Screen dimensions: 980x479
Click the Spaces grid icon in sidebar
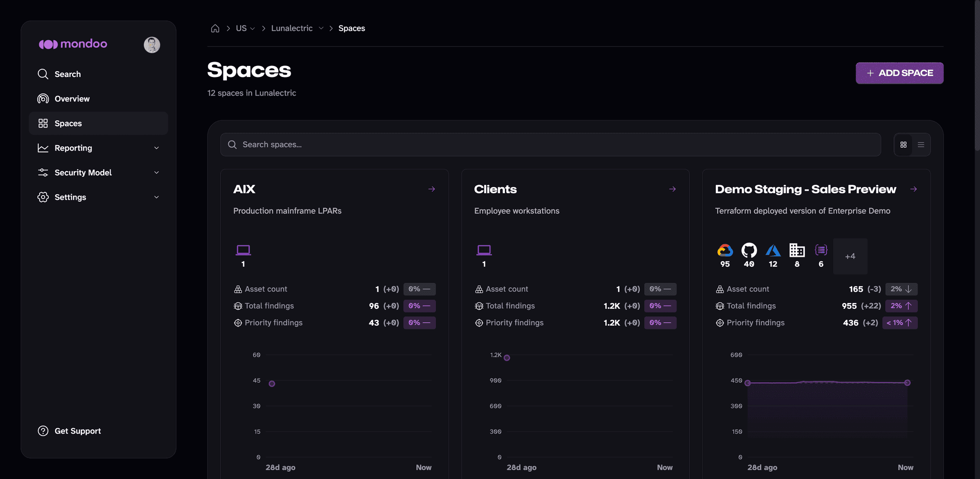43,123
